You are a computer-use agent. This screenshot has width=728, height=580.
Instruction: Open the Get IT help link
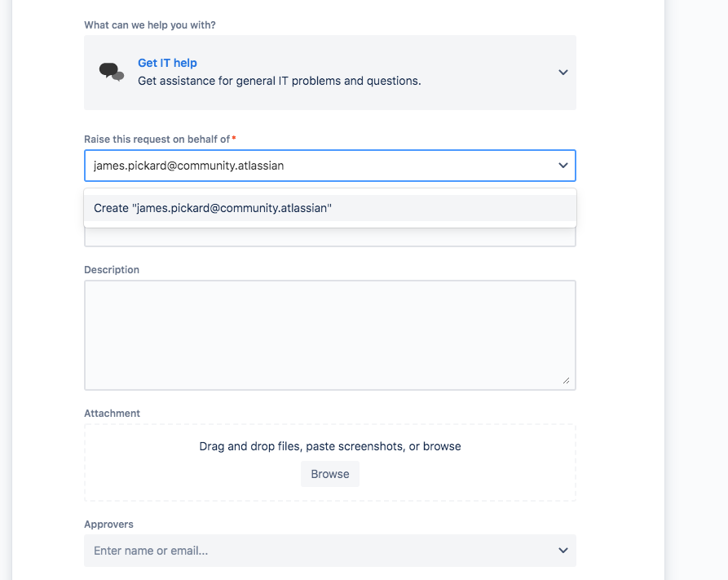click(167, 63)
